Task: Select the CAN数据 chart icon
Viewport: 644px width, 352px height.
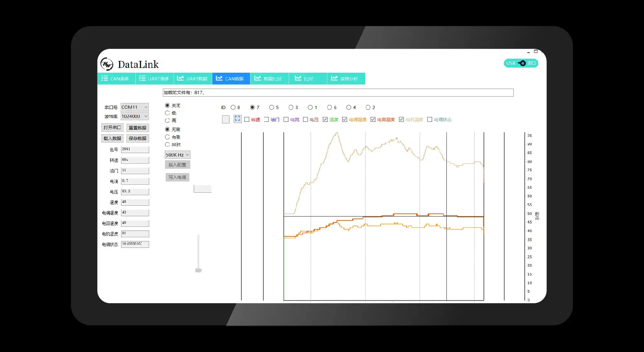Action: 219,78
